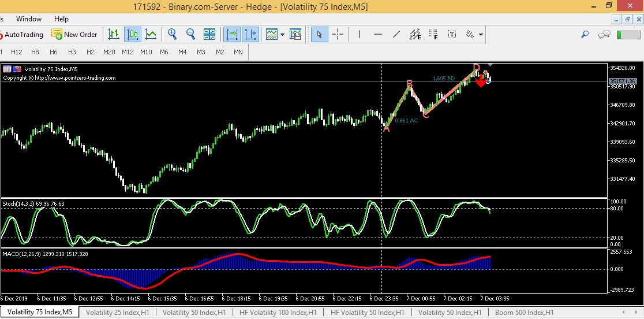The height and width of the screenshot is (319, 644).
Task: Tile chart windows with the grid icon
Action: pyautogui.click(x=209, y=35)
